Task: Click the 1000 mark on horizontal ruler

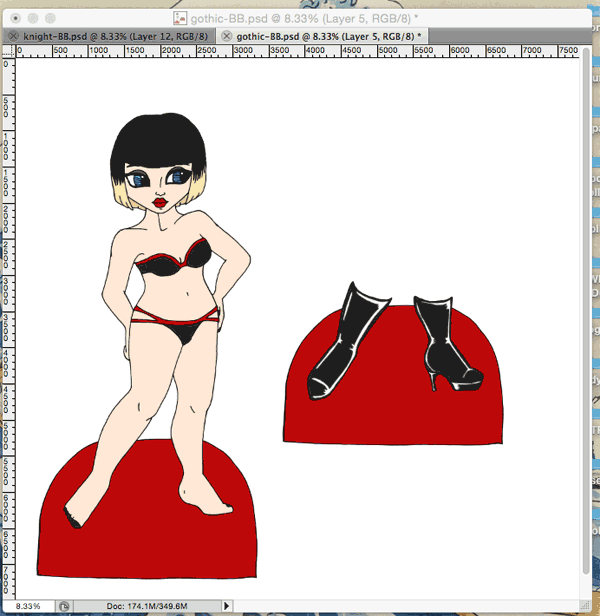Action: (98, 50)
